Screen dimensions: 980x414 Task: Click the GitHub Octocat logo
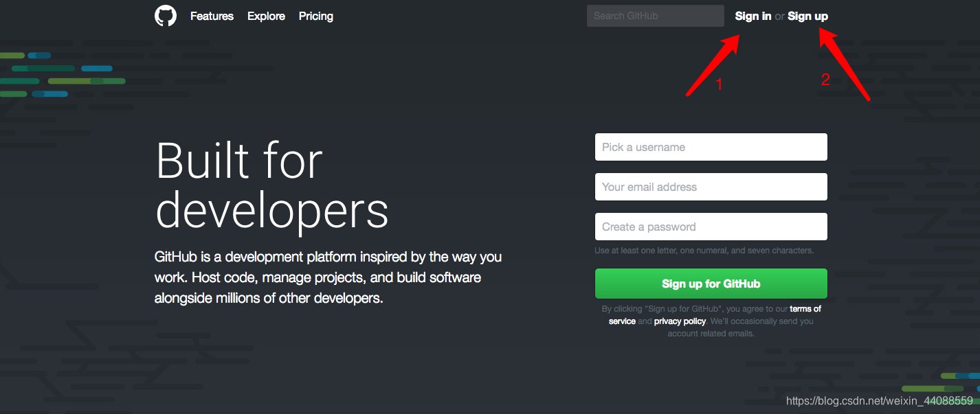pos(166,16)
